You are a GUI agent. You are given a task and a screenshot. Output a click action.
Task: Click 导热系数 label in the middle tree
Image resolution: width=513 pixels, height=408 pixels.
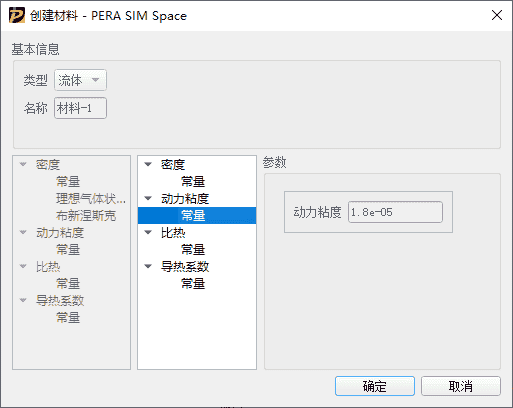pos(185,266)
